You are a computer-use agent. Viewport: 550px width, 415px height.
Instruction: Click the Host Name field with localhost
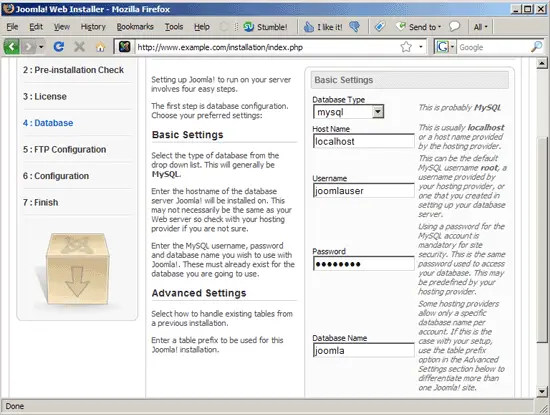pyautogui.click(x=363, y=141)
